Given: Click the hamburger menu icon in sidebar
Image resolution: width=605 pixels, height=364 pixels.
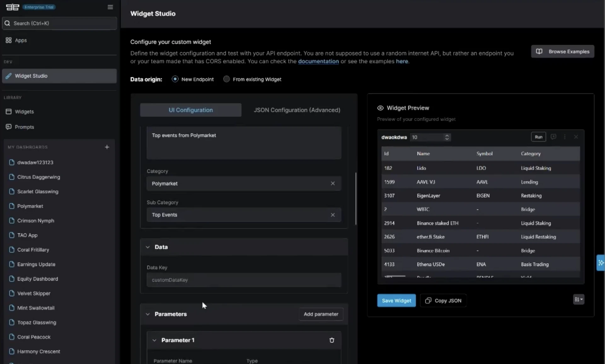Looking at the screenshot, I should pyautogui.click(x=110, y=7).
